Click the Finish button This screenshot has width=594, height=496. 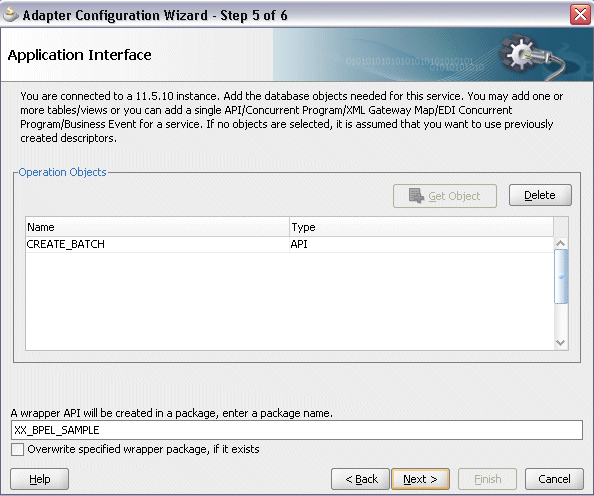coord(487,479)
